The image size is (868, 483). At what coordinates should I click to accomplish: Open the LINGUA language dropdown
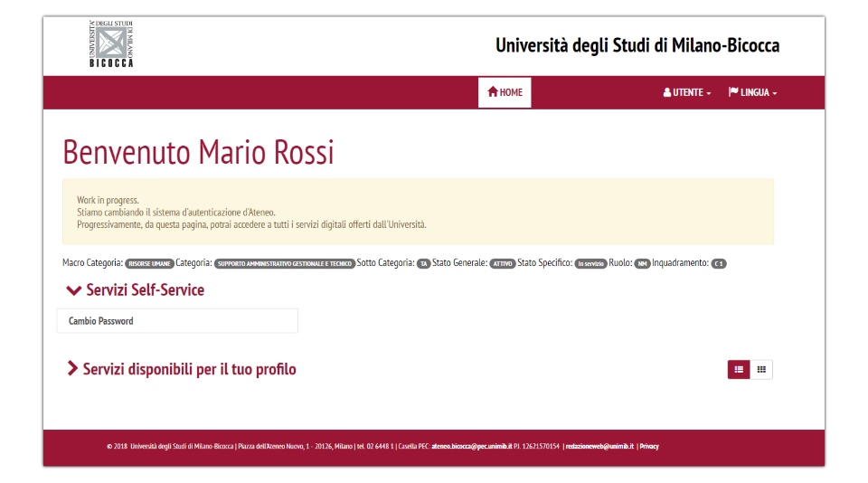[752, 92]
